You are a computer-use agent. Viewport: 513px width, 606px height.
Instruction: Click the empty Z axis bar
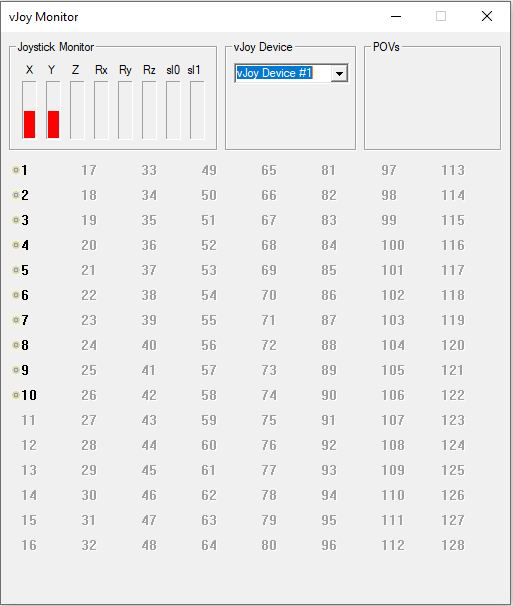pyautogui.click(x=77, y=110)
